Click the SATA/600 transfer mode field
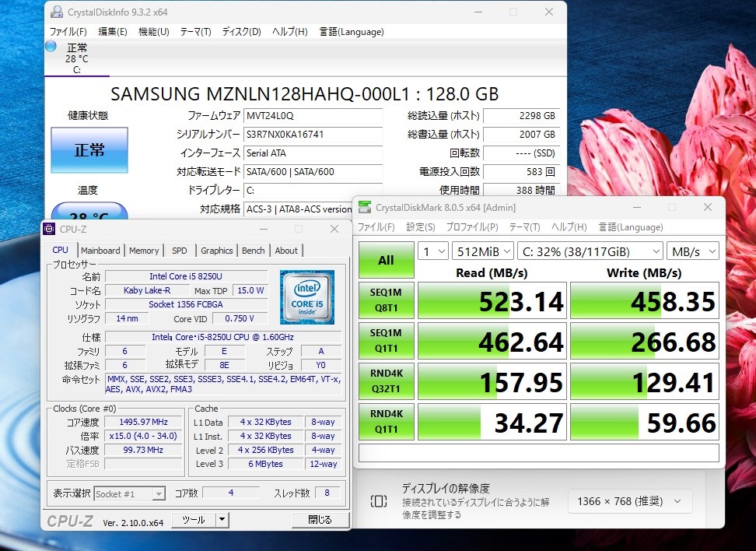Image resolution: width=756 pixels, height=551 pixels. click(x=313, y=172)
